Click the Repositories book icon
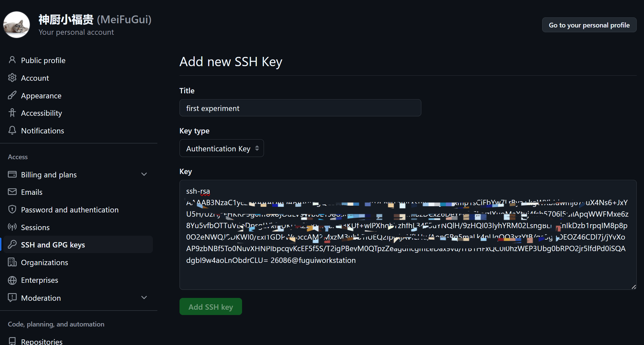The image size is (644, 345). [12, 341]
